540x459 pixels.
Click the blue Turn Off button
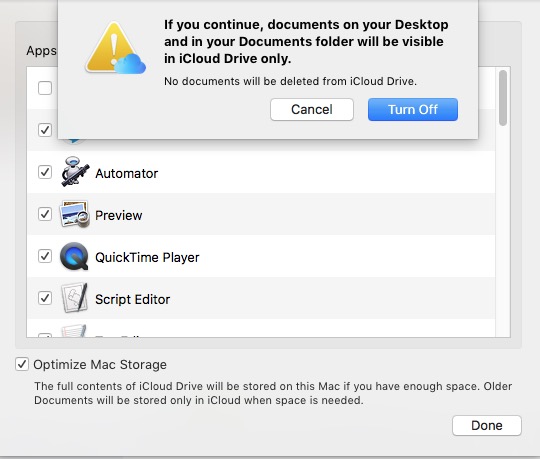click(x=413, y=109)
